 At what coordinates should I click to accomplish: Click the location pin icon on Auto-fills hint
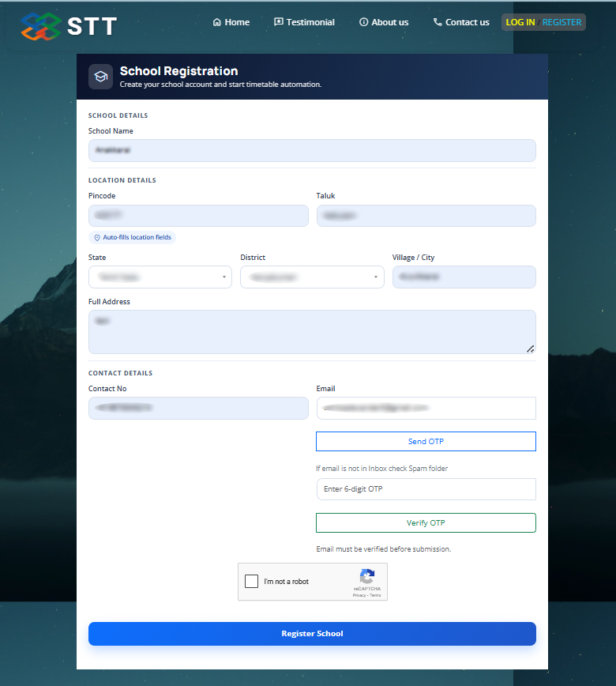pyautogui.click(x=97, y=238)
